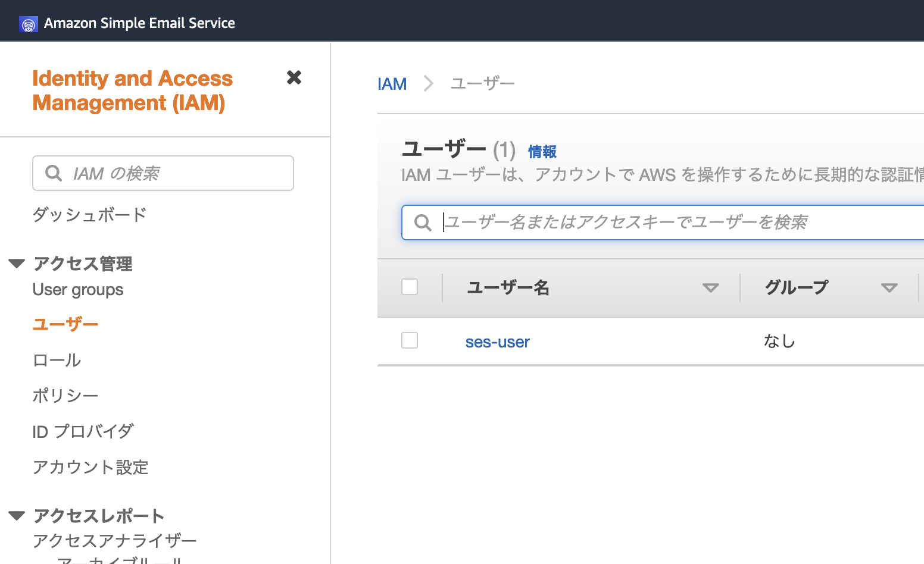Click ポリシー in the navigation menu
The width and height of the screenshot is (924, 564).
tap(65, 395)
